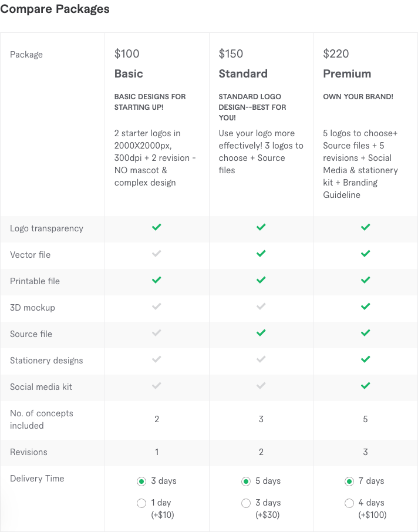The height and width of the screenshot is (532, 418).
Task: Click Basic package Printable file checkmark
Action: 156,280
